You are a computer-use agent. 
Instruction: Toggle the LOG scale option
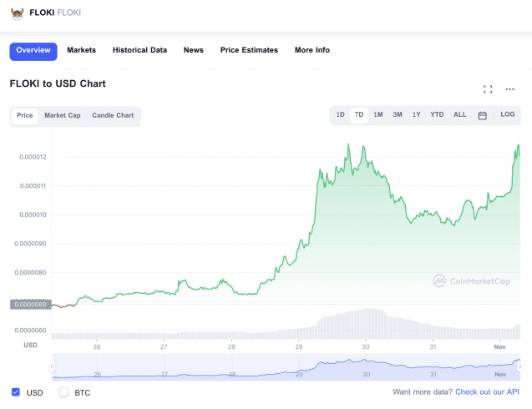[507, 114]
